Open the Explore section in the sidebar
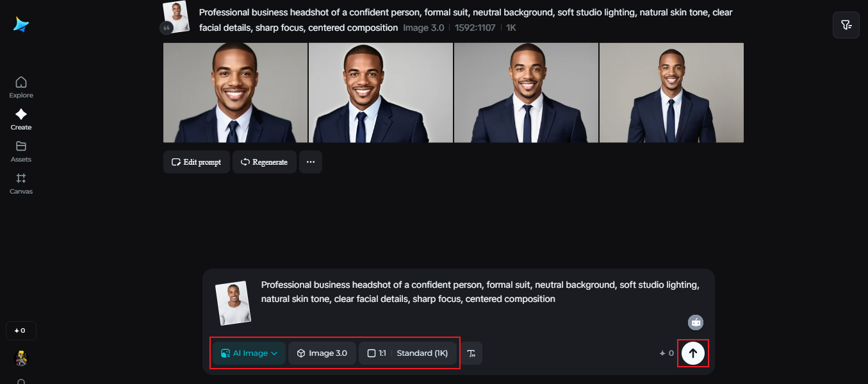The image size is (868, 384). click(x=20, y=87)
